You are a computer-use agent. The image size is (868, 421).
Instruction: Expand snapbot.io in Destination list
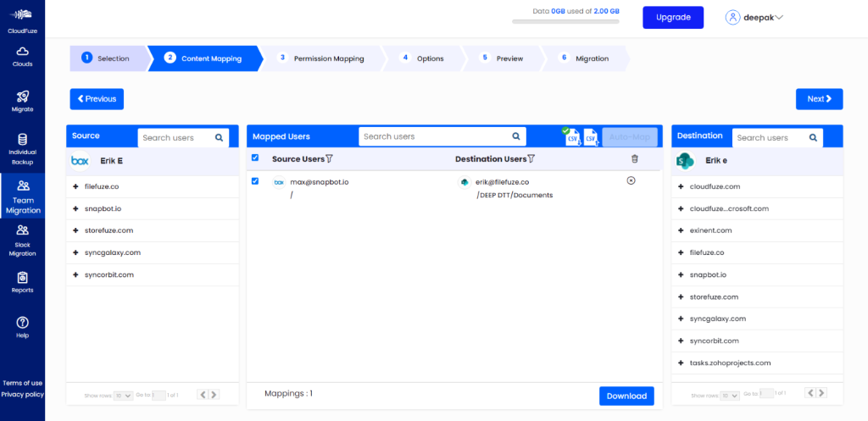(681, 274)
